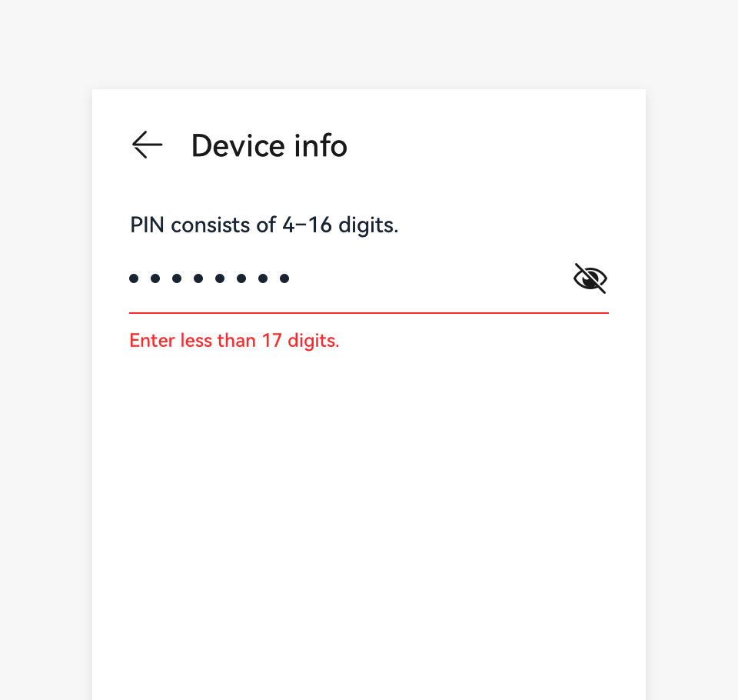This screenshot has height=700, width=738.
Task: Click the number "17" in the error text
Action: click(x=272, y=340)
